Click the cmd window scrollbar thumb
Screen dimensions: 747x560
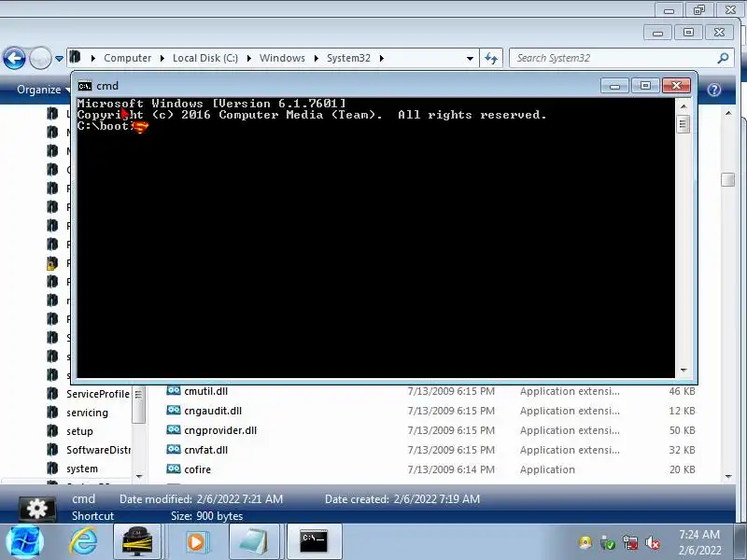[684, 124]
